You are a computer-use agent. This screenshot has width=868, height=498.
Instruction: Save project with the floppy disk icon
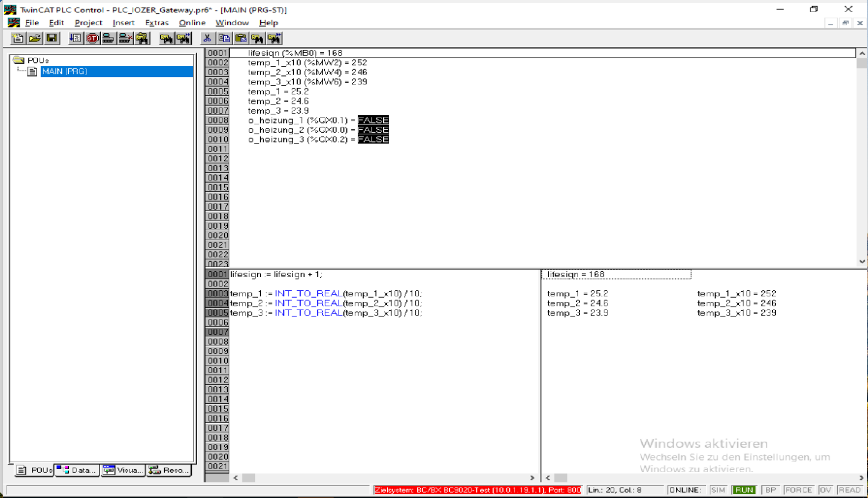[52, 38]
